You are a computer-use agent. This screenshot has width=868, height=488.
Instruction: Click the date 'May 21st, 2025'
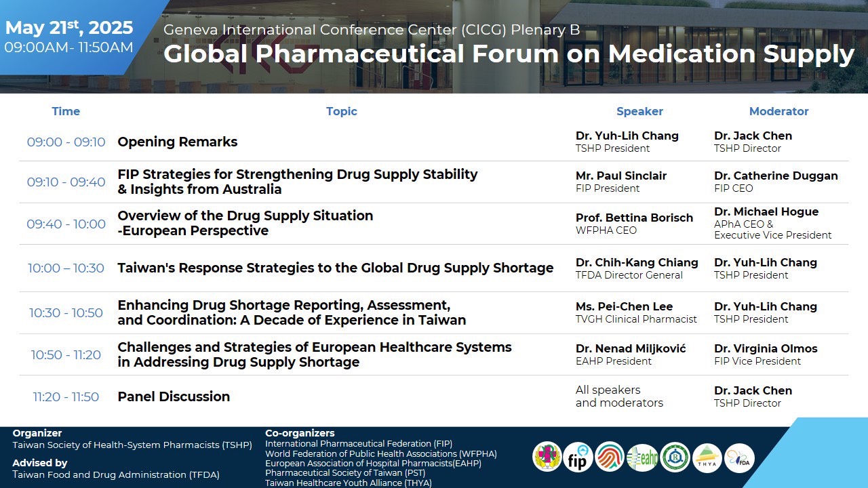click(x=69, y=28)
